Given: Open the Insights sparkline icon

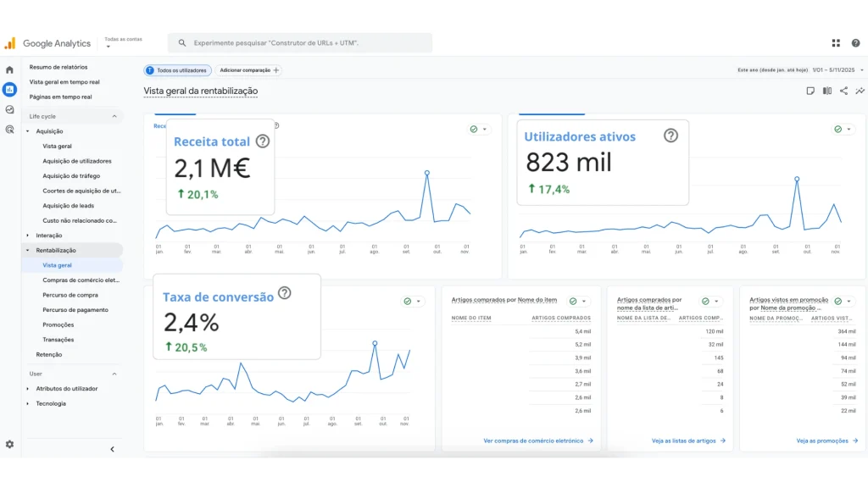Looking at the screenshot, I should (x=860, y=91).
